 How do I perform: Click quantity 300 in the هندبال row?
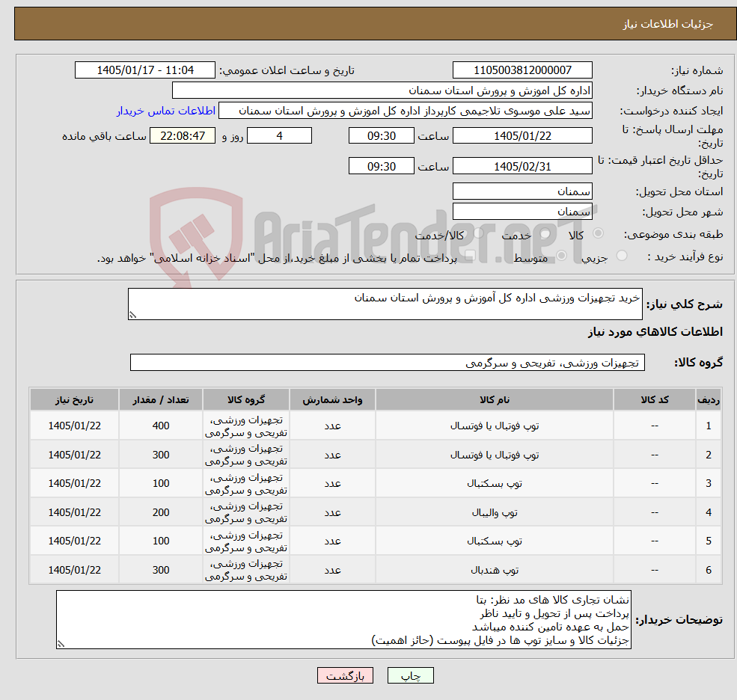pyautogui.click(x=161, y=570)
